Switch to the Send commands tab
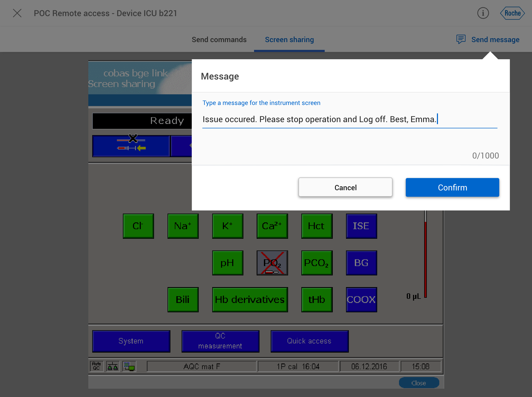 point(219,39)
